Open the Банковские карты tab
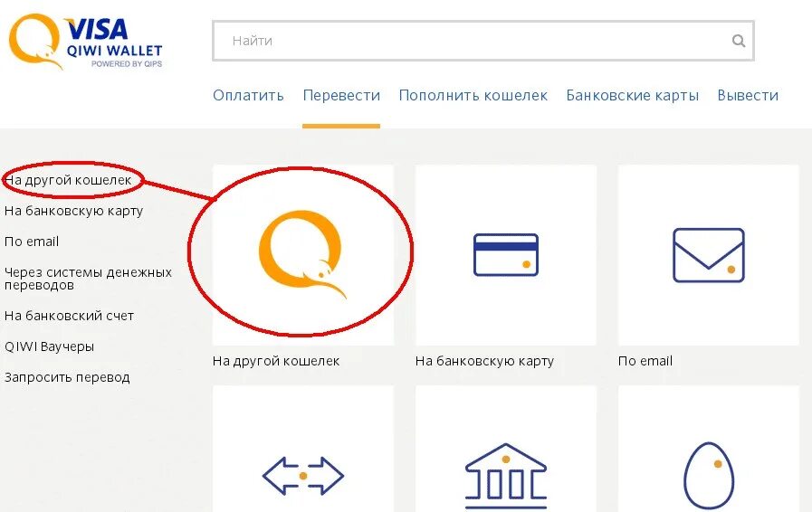This screenshot has height=512, width=812. click(632, 95)
